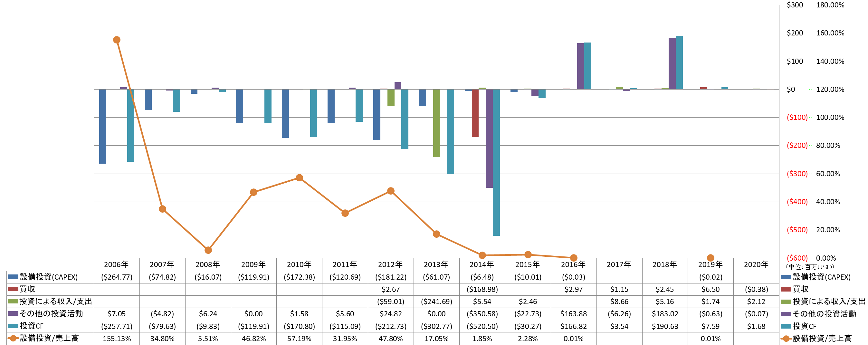Select the 2006年 column header
Image resolution: width=868 pixels, height=345 pixels.
(117, 264)
